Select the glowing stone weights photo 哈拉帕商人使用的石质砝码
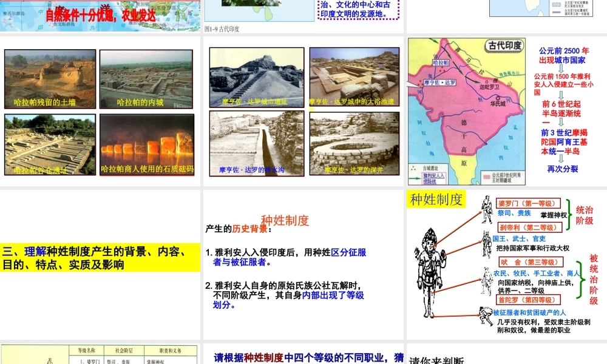This screenshot has height=364, width=607. click(x=147, y=144)
